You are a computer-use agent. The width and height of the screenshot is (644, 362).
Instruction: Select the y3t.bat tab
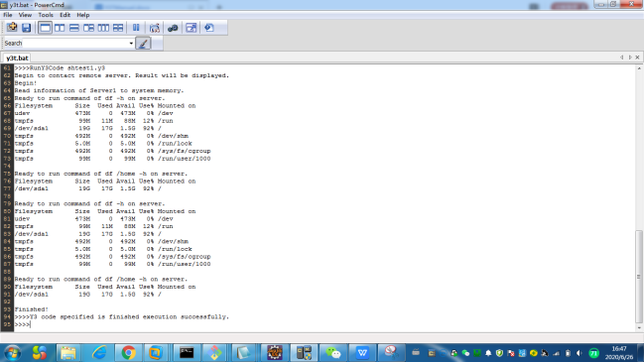[x=17, y=58]
